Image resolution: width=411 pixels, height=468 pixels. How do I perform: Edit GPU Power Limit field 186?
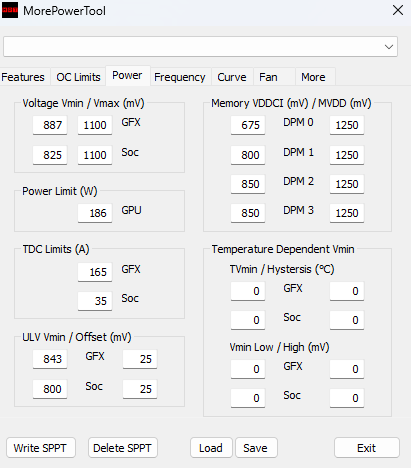tap(95, 213)
